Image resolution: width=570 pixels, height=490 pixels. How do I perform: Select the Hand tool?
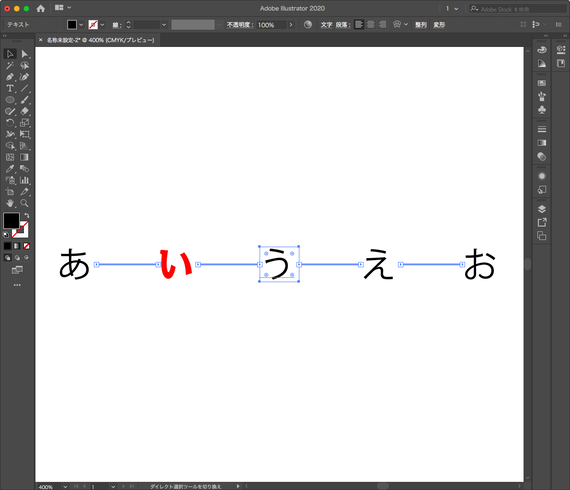[x=10, y=203]
